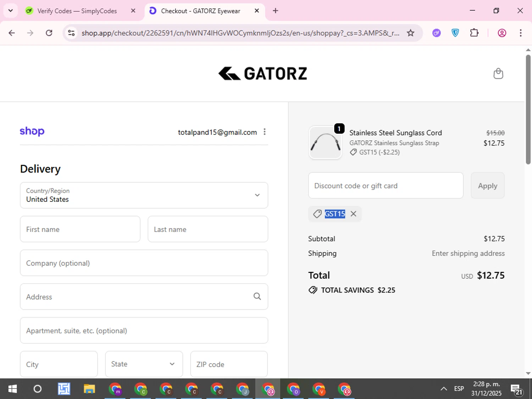Open the browser extensions puzzle icon
The image size is (532, 399).
474,33
